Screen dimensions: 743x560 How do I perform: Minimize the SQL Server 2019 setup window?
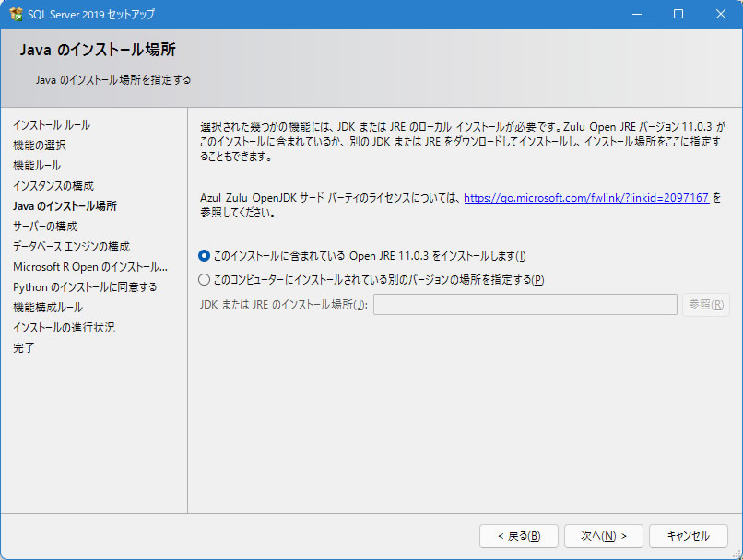(x=636, y=15)
